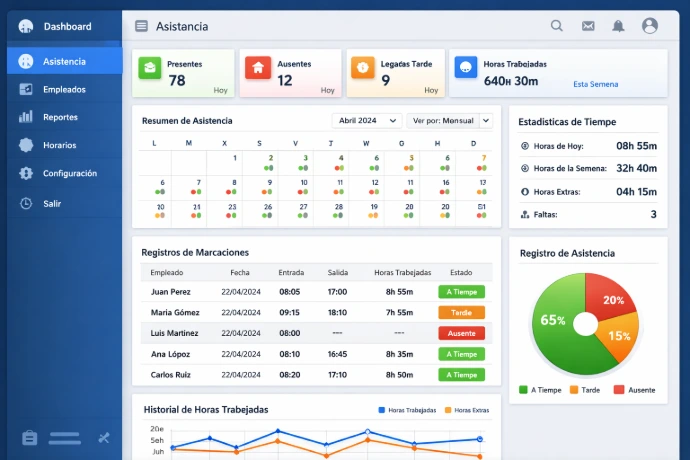Click the blue Horas Trabajadas icon
The height and width of the screenshot is (460, 690).
pyautogui.click(x=465, y=68)
